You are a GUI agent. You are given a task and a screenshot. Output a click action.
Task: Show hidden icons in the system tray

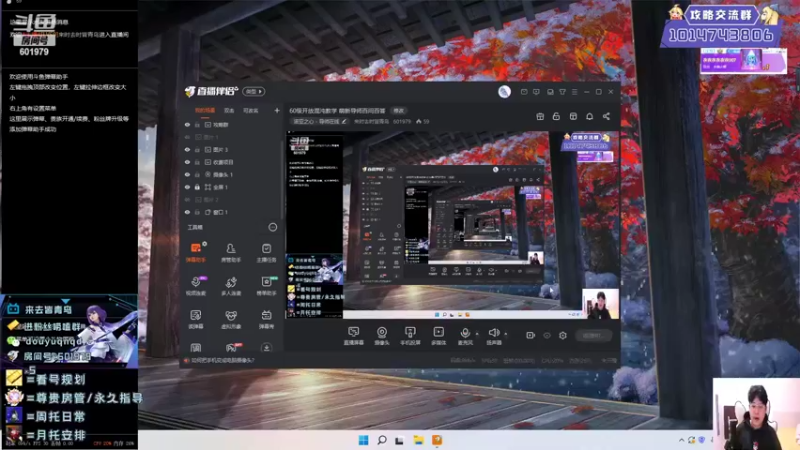pyautogui.click(x=681, y=440)
